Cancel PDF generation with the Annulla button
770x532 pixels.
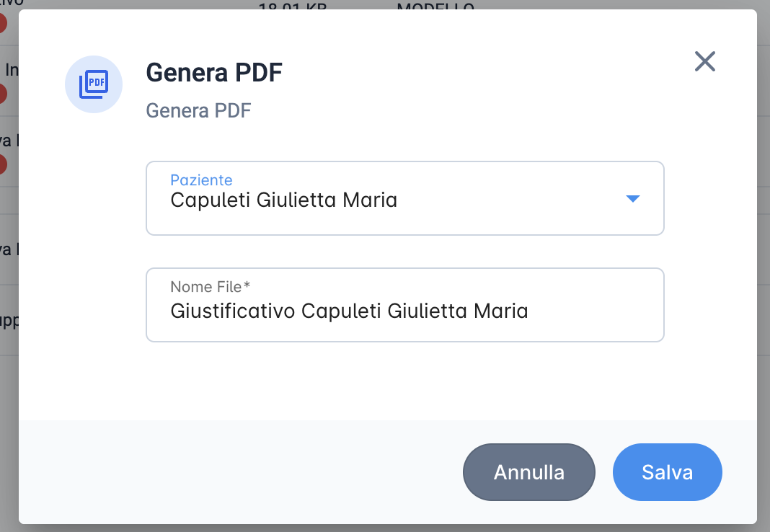coord(529,472)
